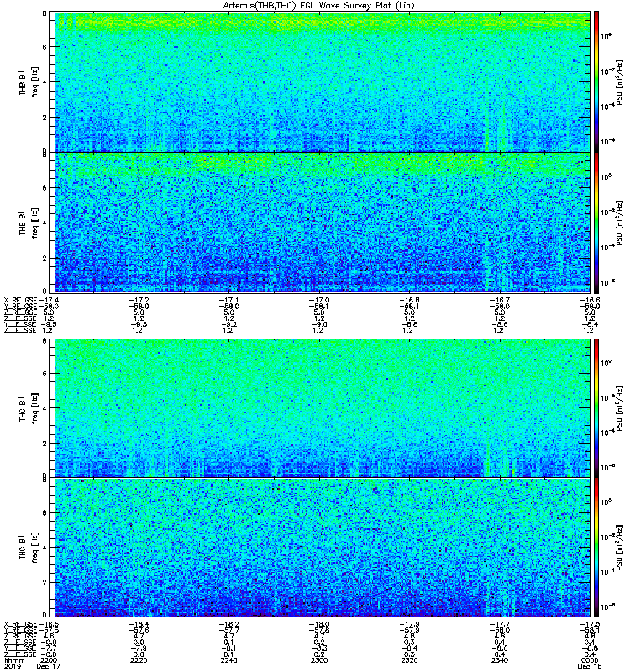Select the THC B∥ freq [Hz] axis label
This screenshot has width=630, height=672.
click(29, 548)
